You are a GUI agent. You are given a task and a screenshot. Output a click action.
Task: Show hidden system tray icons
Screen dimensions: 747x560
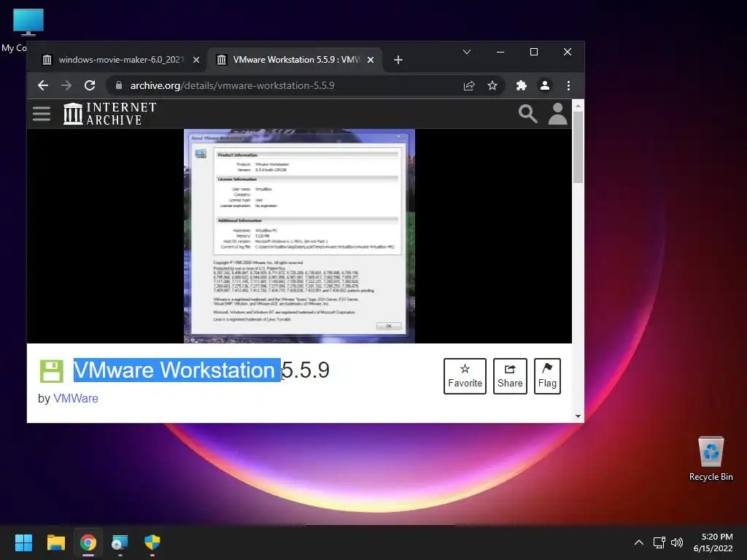(x=639, y=542)
